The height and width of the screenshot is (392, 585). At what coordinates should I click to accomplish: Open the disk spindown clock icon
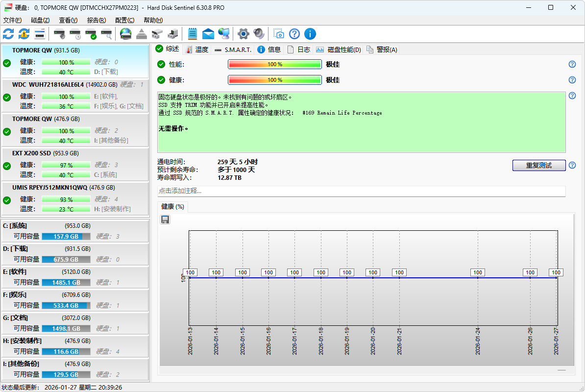(74, 34)
